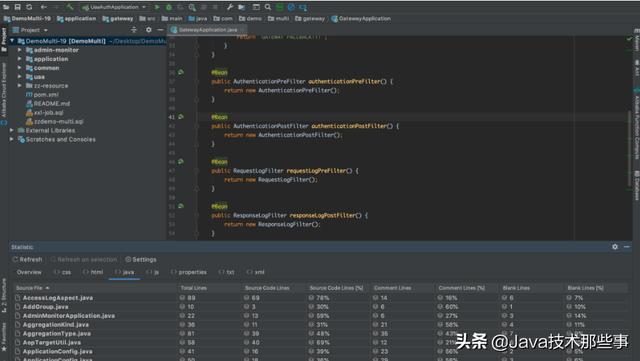
Task: Switch to the xml statistics tab
Action: click(x=256, y=272)
